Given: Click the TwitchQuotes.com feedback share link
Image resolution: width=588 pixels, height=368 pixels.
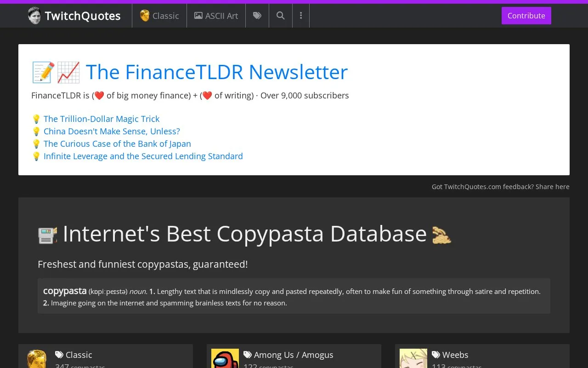Looking at the screenshot, I should 501,187.
